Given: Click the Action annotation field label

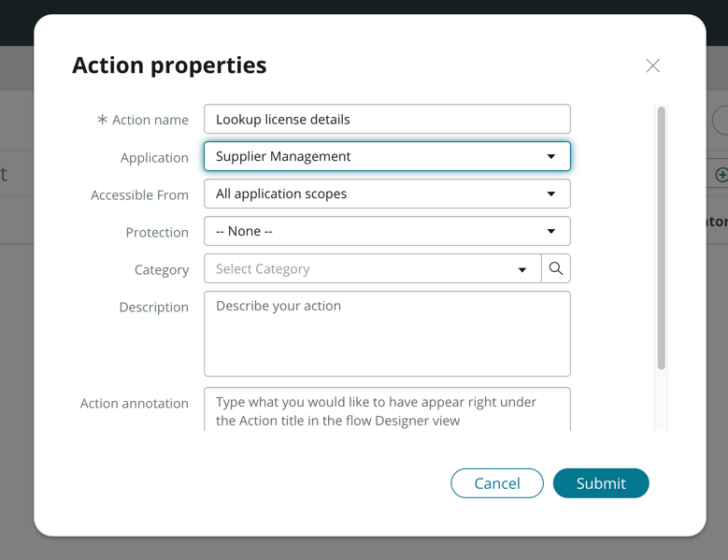Looking at the screenshot, I should [x=134, y=404].
